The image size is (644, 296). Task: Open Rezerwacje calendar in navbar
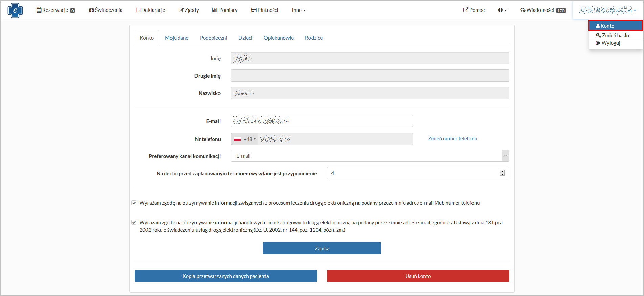pyautogui.click(x=56, y=10)
